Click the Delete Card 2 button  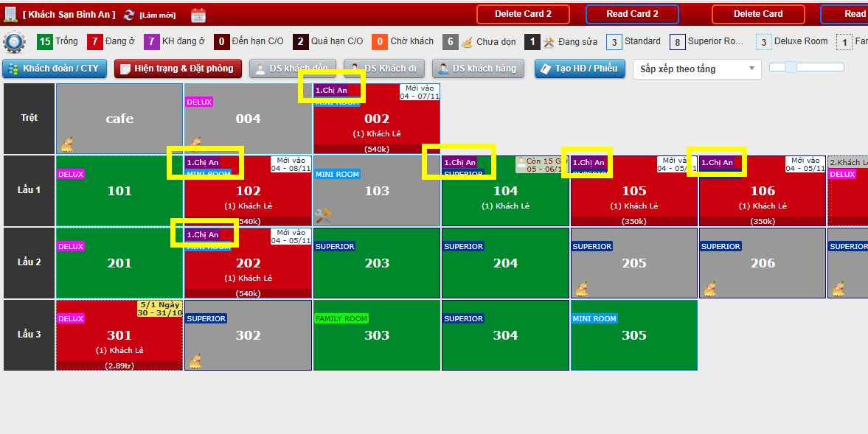coord(523,14)
